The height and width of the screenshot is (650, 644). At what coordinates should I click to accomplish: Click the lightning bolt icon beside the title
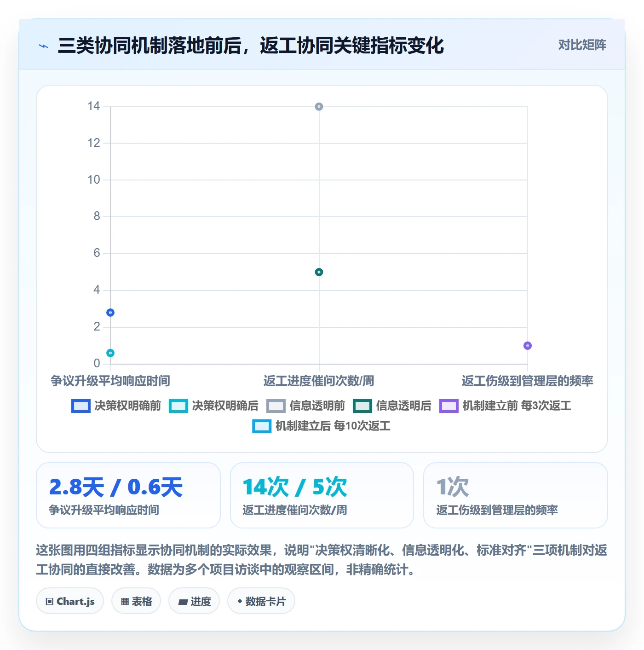pos(44,46)
